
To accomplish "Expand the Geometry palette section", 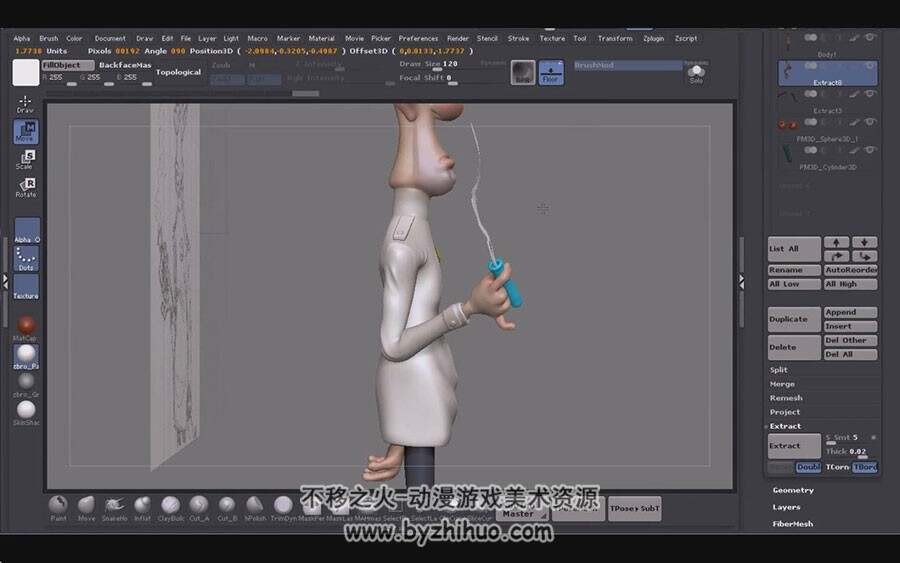I will click(793, 490).
